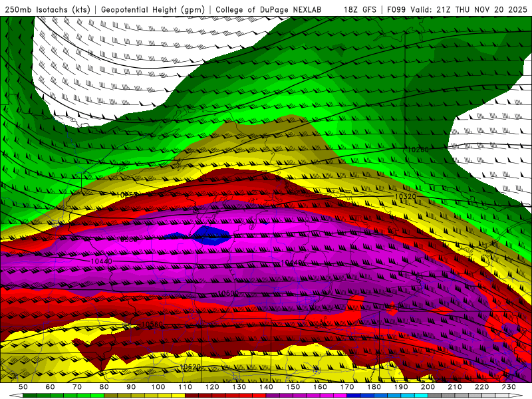Click the 200 value on color scale

pyautogui.click(x=428, y=387)
